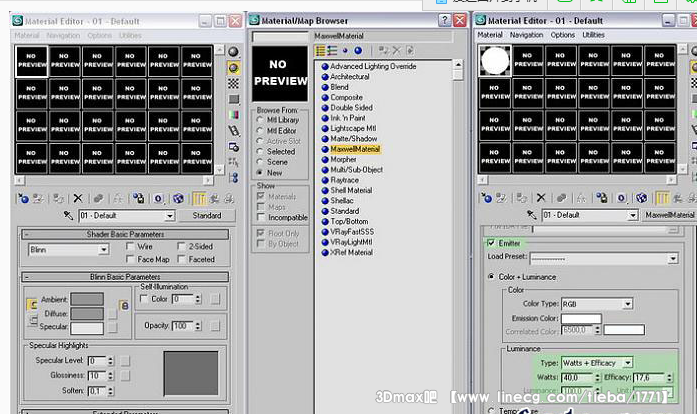Viewport: 697px width, 414px height.
Task: Select Mtl Library radio in Browse From
Action: click(260, 120)
